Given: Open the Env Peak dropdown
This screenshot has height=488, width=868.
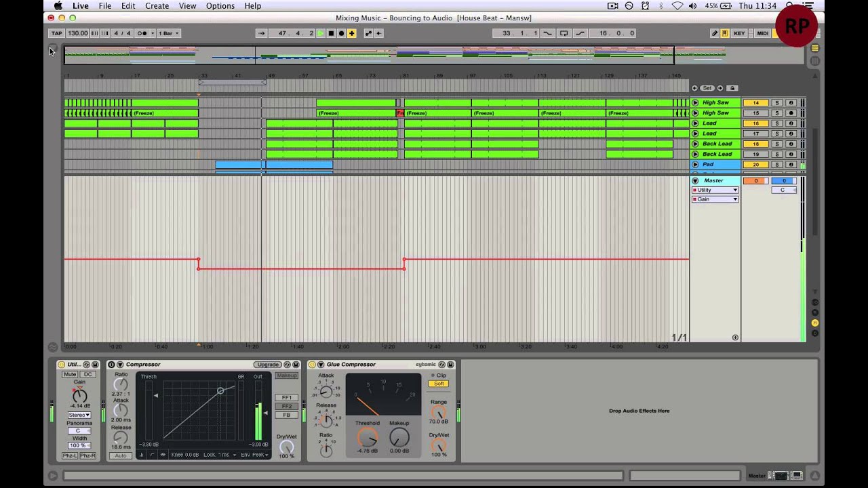Looking at the screenshot, I should [x=256, y=455].
